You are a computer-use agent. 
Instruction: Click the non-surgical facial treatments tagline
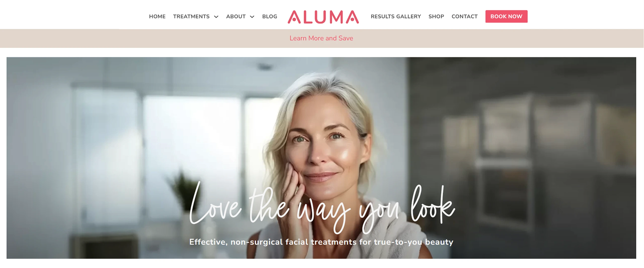coord(321,242)
